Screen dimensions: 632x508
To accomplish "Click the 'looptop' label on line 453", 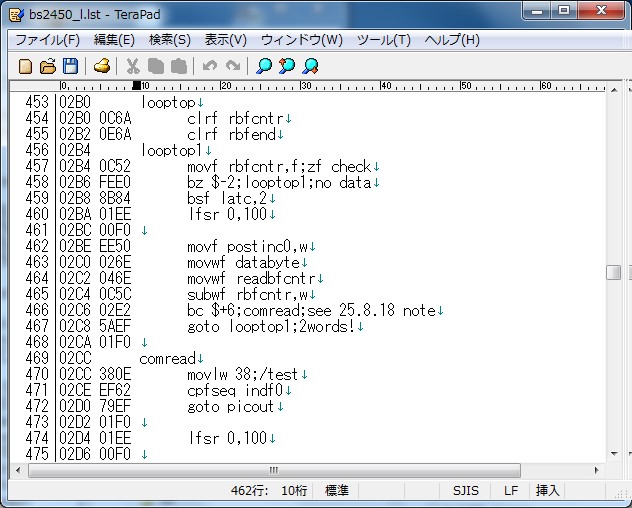I will [168, 102].
